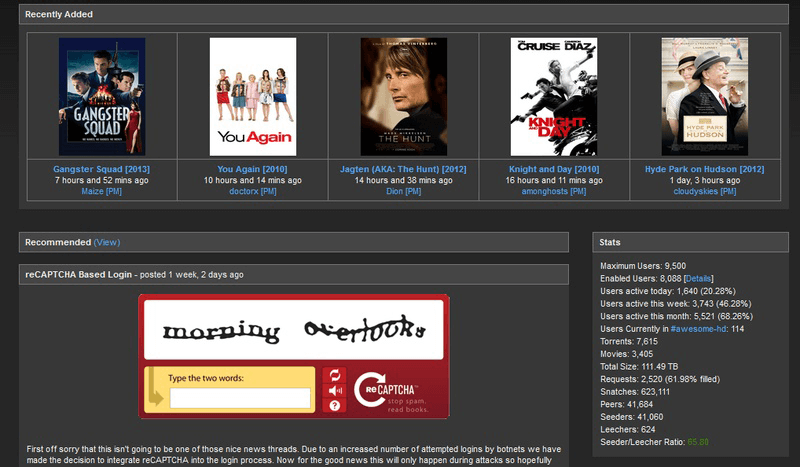Click 'reCAPTCHA Based Login' news title

(79, 275)
